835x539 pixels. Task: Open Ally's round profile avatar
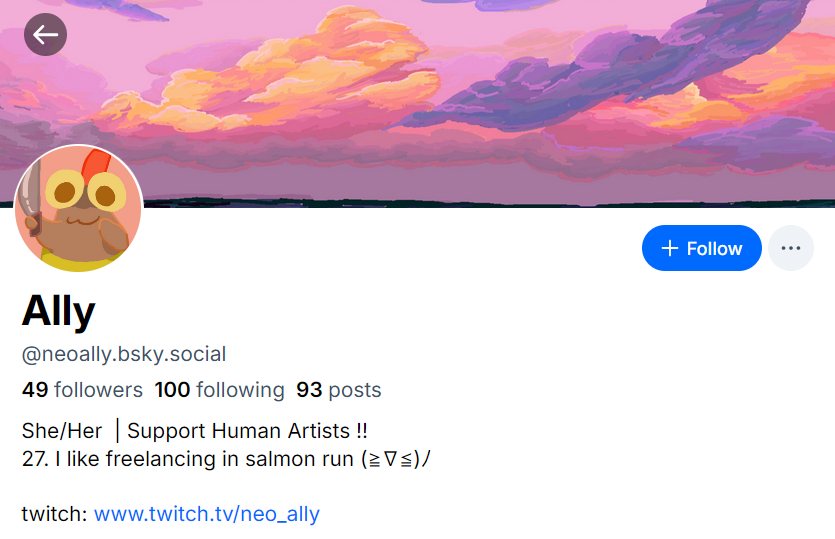pos(79,209)
